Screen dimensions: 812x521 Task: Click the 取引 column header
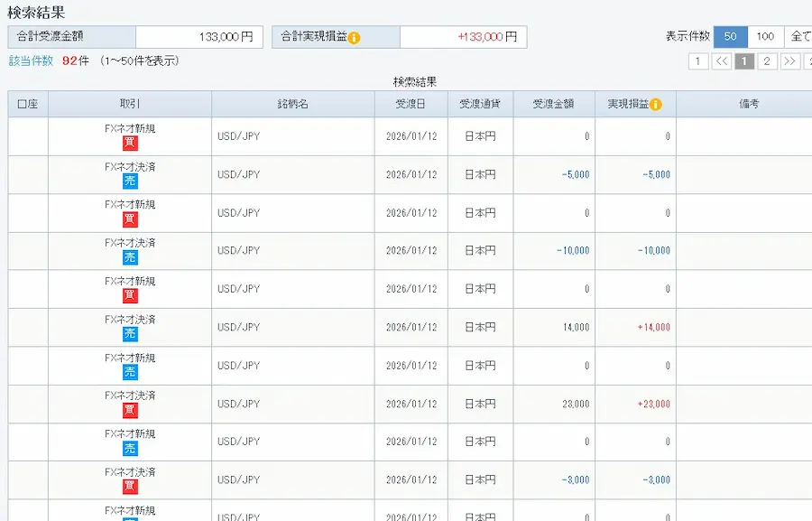point(131,104)
